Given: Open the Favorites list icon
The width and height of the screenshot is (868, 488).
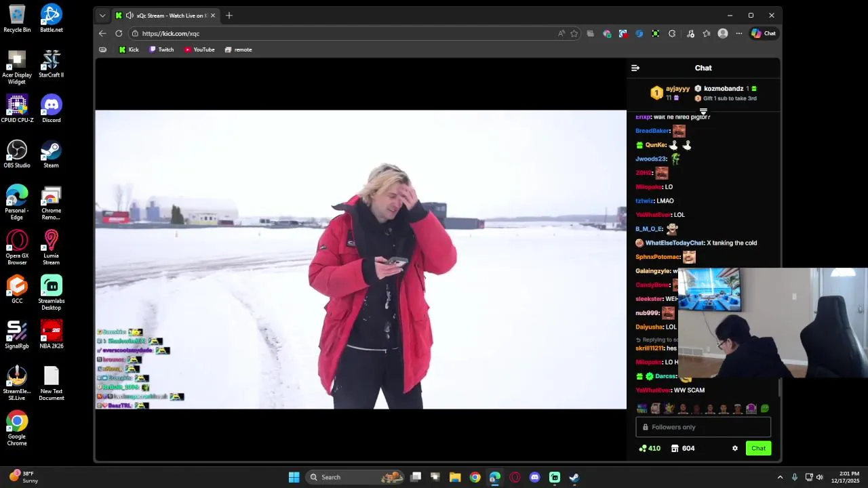Looking at the screenshot, I should (x=707, y=33).
